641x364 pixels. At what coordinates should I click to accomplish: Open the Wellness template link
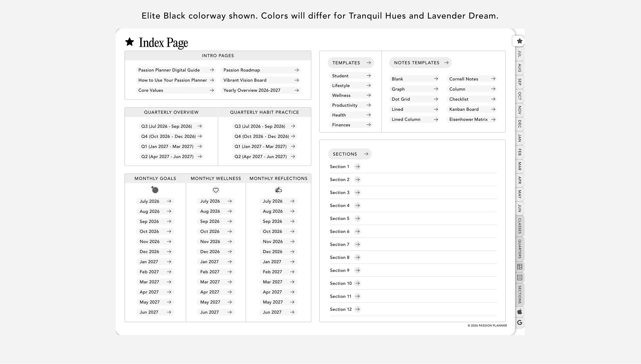[351, 95]
